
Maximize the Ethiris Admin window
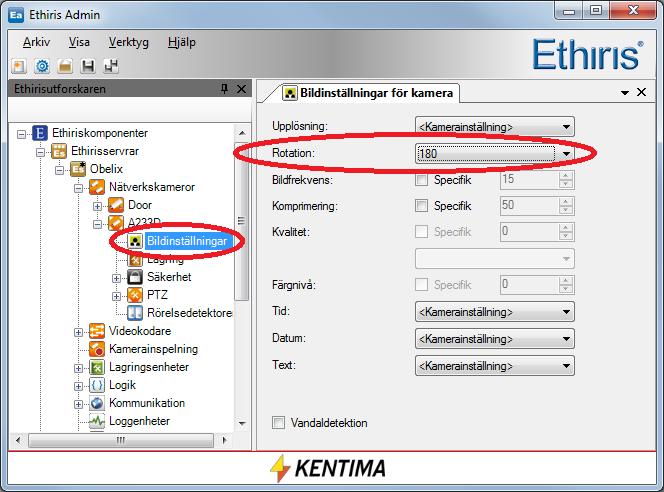(x=596, y=10)
